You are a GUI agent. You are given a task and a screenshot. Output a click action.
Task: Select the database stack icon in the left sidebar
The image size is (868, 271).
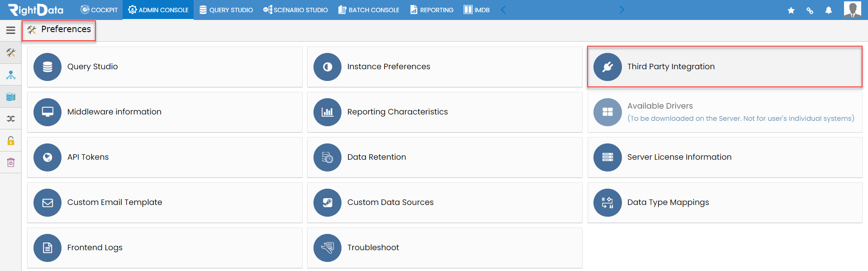(11, 97)
